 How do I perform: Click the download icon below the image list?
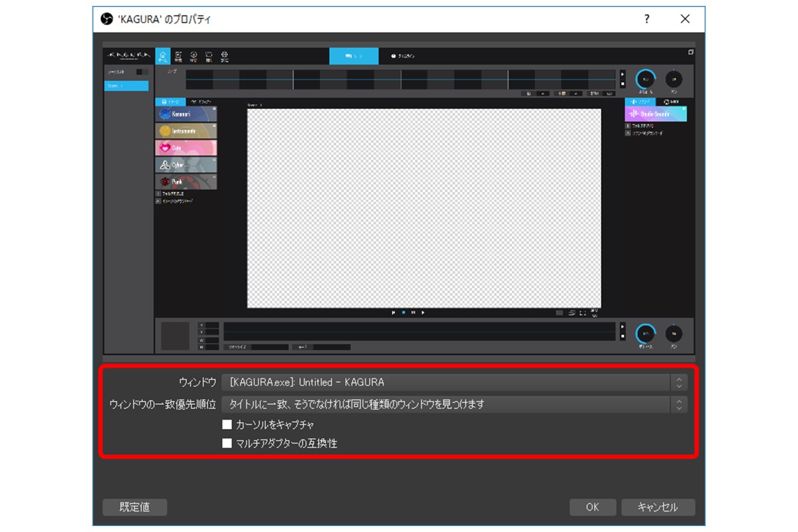pyautogui.click(x=158, y=200)
